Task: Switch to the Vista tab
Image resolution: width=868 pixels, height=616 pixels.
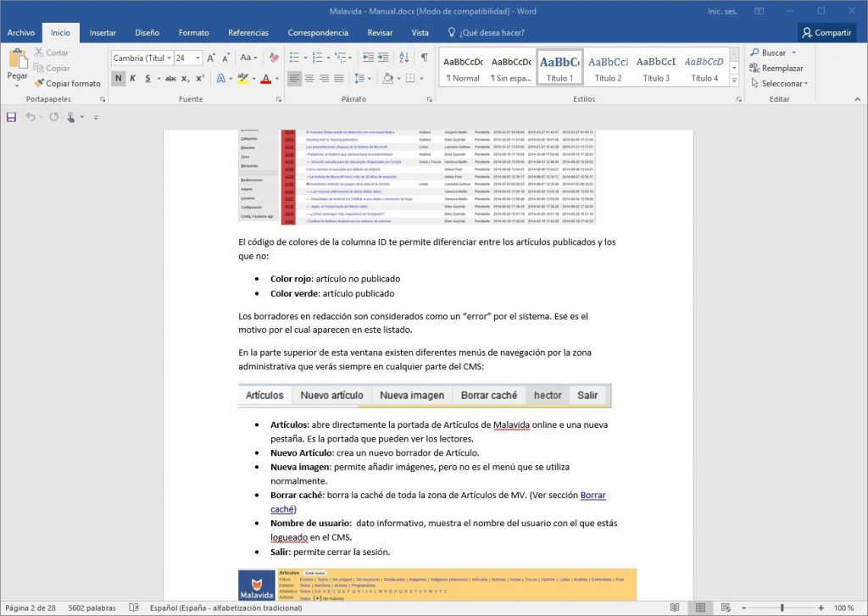Action: tap(420, 33)
